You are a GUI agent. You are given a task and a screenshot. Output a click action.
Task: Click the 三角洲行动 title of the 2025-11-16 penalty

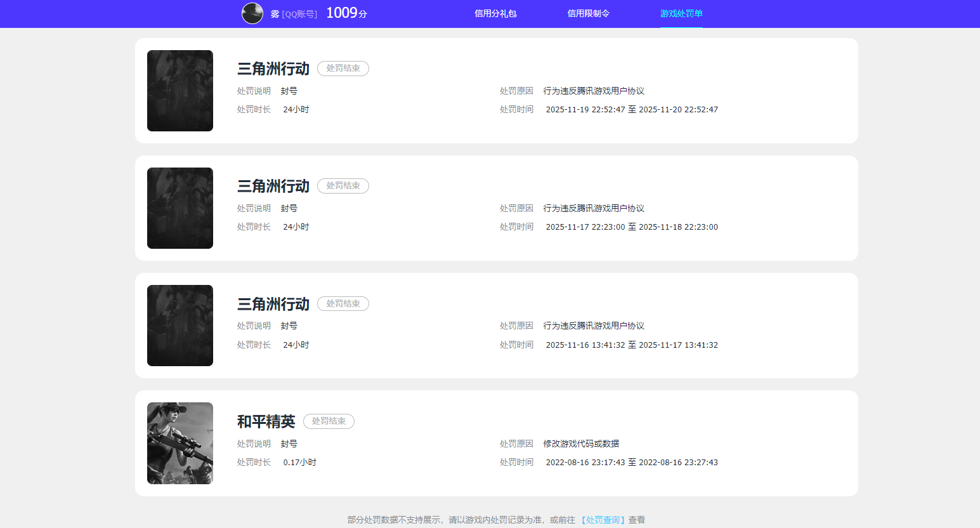pos(273,304)
